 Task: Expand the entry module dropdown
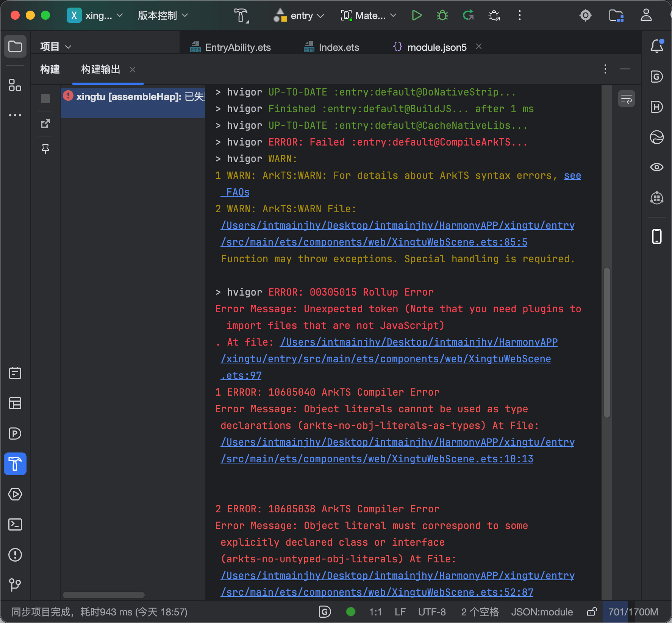coord(299,16)
